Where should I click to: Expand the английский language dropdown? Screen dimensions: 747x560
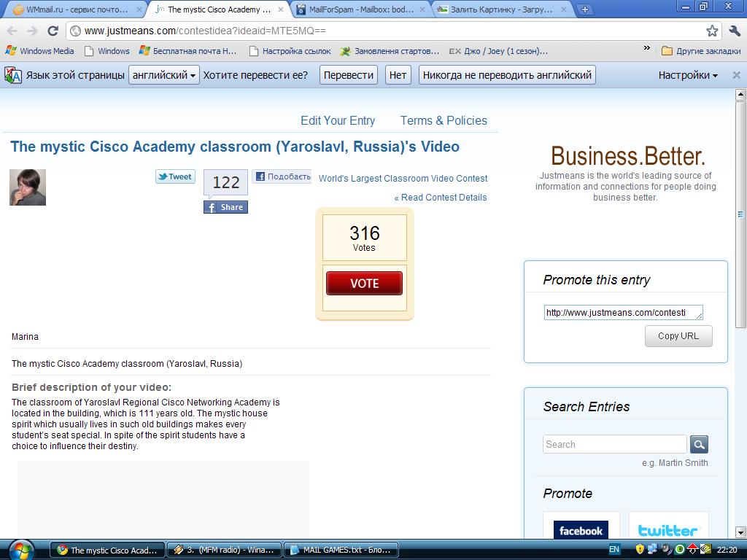click(164, 75)
